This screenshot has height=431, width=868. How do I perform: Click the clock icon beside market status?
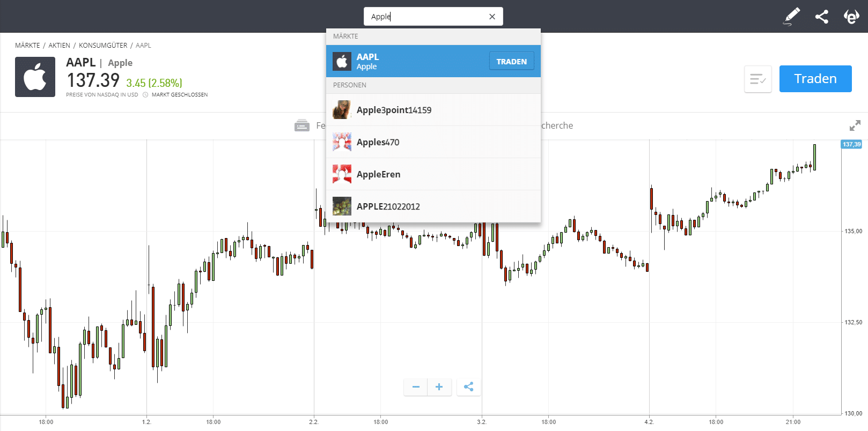(x=145, y=95)
